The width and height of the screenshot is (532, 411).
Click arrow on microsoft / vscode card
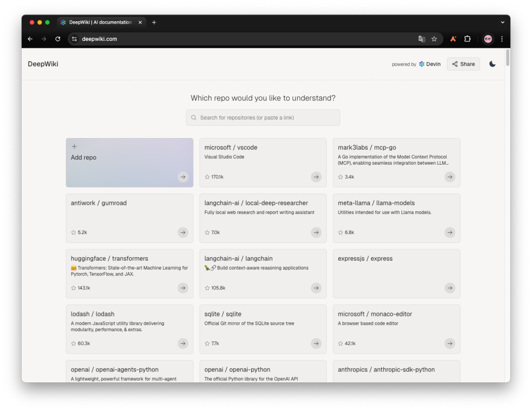pos(316,177)
